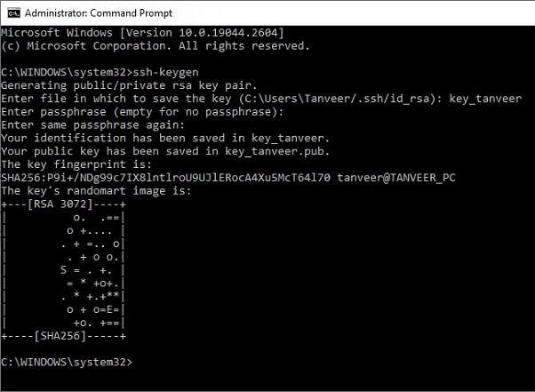Click 'The key fingerprint is:' line
The width and height of the screenshot is (535, 392).
click(76, 164)
